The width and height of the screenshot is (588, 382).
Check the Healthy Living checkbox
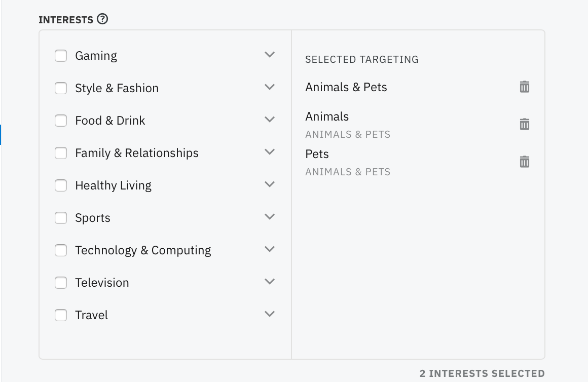61,185
